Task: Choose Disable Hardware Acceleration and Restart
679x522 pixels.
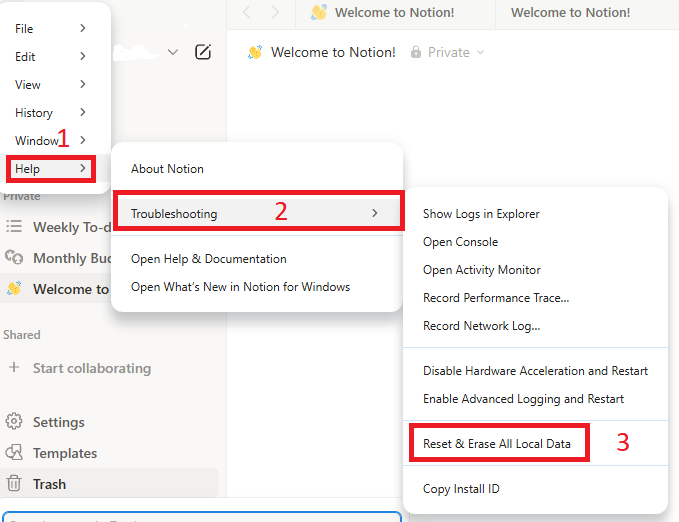Action: [x=535, y=371]
